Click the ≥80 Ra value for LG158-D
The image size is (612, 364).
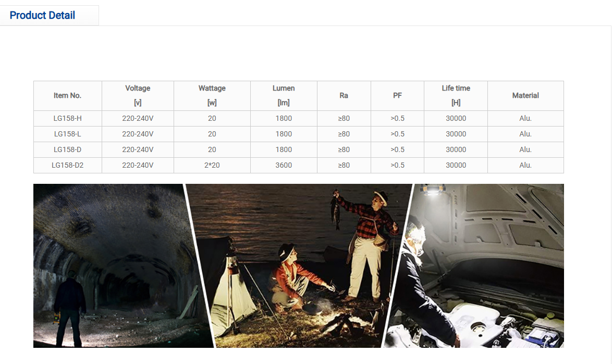pyautogui.click(x=344, y=149)
